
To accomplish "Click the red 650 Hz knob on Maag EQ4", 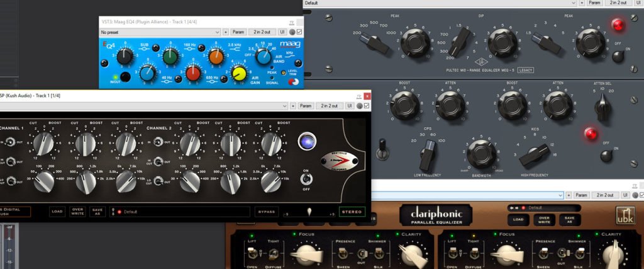I will pos(193,73).
